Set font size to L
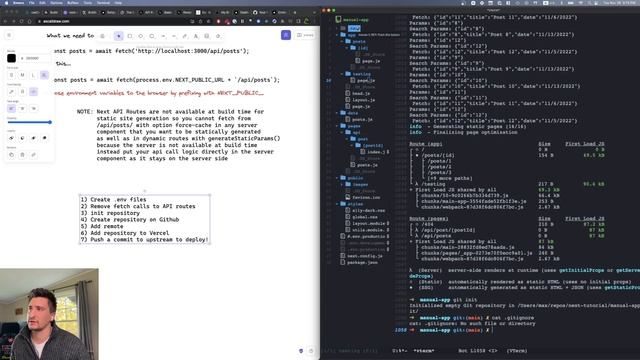The width and height of the screenshot is (640, 360). pos(33,75)
